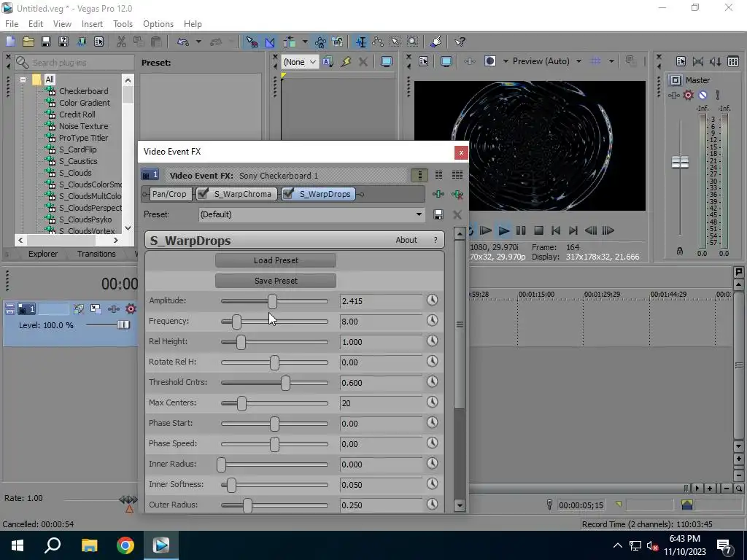Click Pause in the preview transport

tap(521, 231)
